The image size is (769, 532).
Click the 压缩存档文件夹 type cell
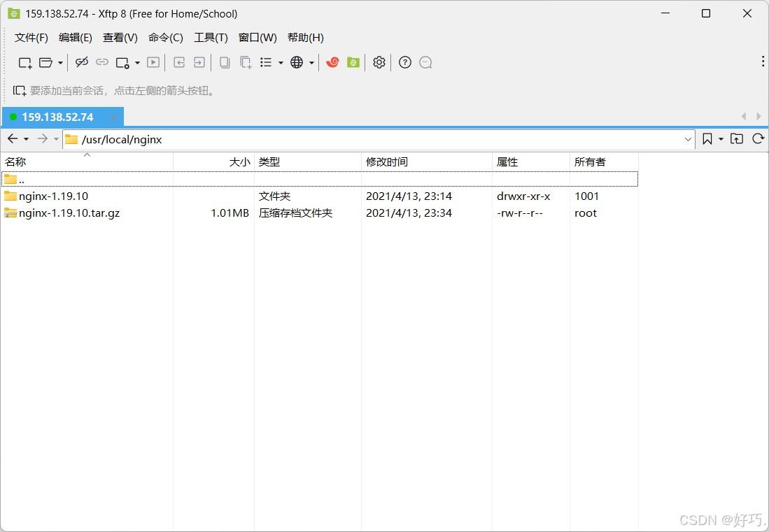[x=295, y=213]
